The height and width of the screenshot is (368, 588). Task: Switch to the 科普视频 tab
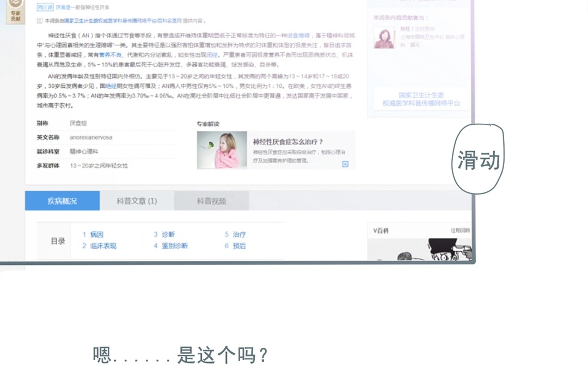tap(211, 201)
